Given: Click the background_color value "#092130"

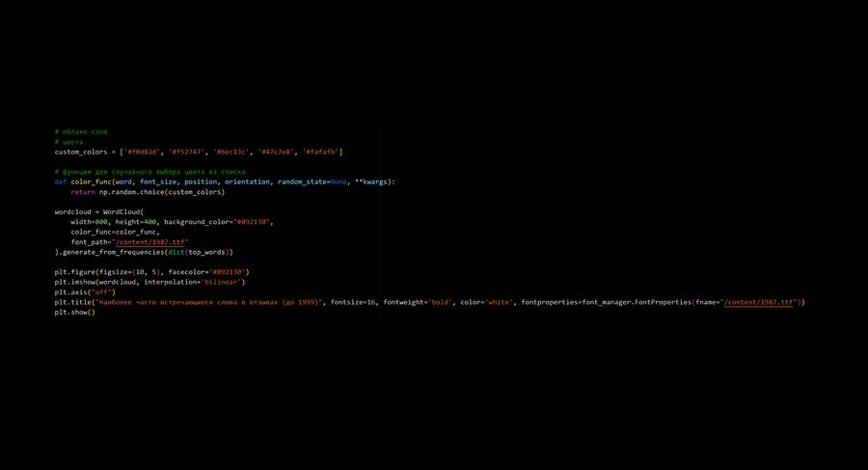Looking at the screenshot, I should [x=252, y=222].
